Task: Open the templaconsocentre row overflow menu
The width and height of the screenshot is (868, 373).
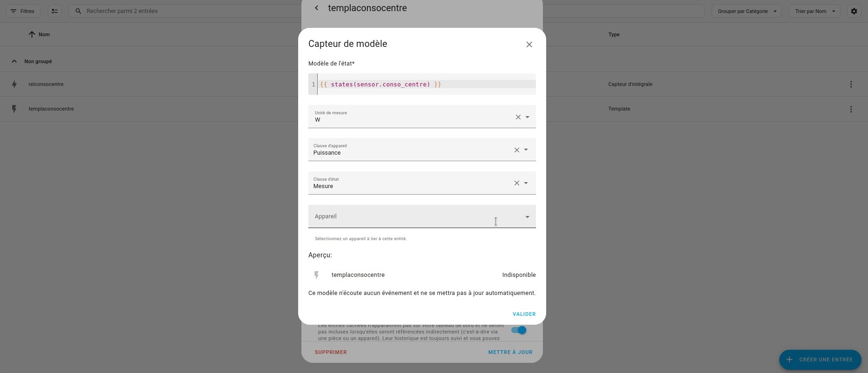Action: pos(851,109)
